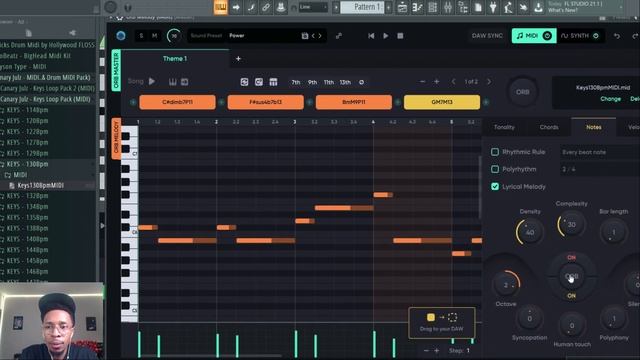Open the 2 / 4 polyrhythm dropdown

(600, 169)
